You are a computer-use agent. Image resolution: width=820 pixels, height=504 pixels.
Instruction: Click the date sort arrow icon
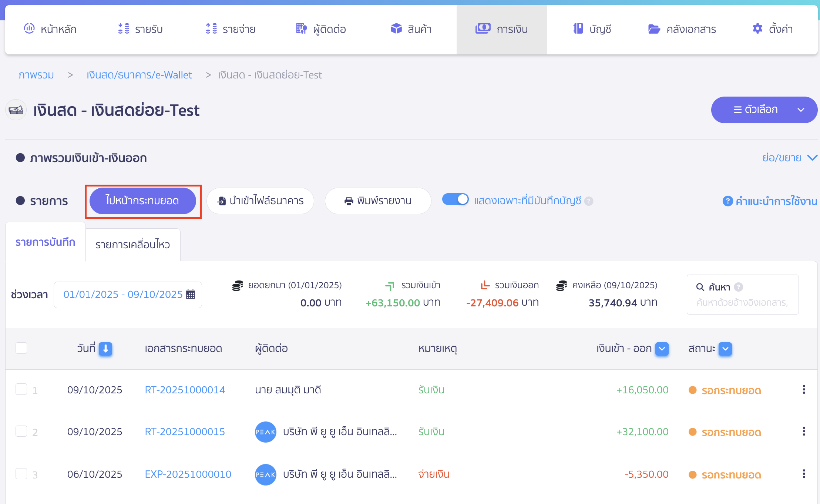tap(105, 349)
